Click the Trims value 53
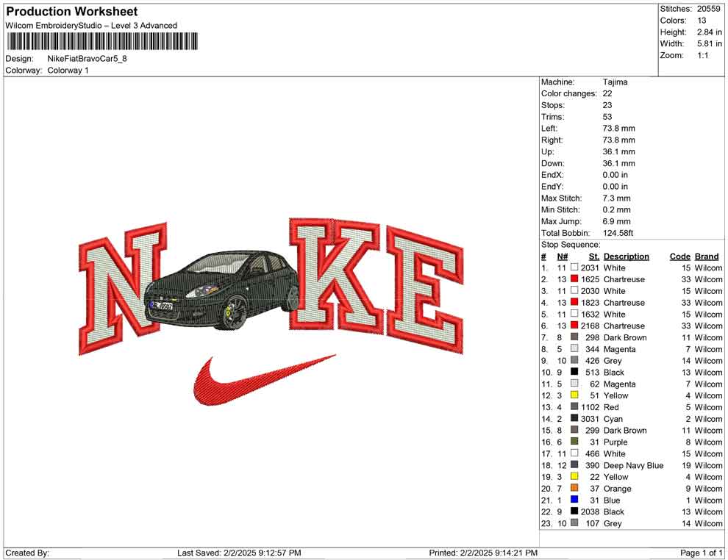Viewport: 728px width, 560px height. click(x=607, y=116)
